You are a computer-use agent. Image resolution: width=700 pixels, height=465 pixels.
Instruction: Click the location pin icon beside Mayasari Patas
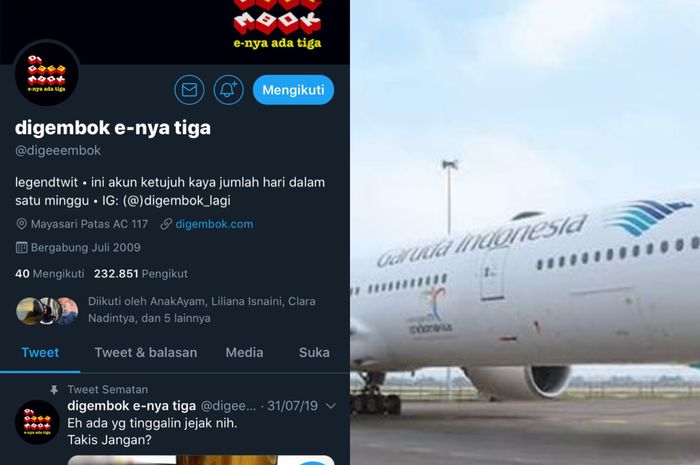(21, 224)
